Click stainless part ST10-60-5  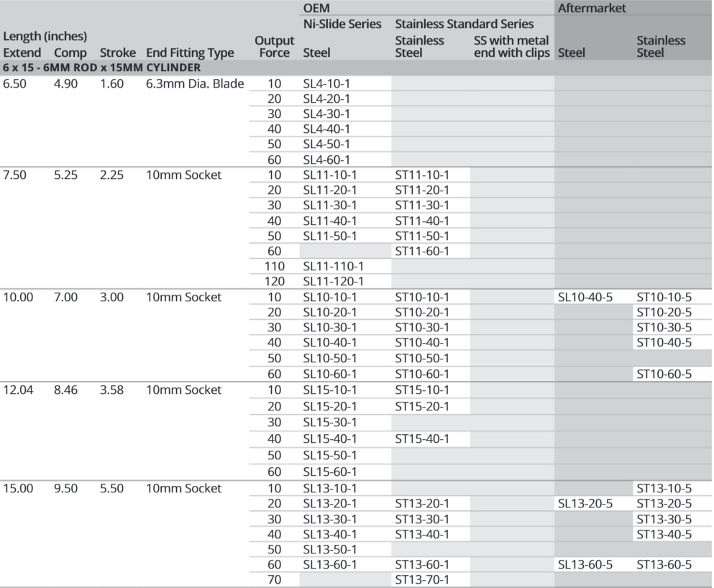[x=664, y=374]
